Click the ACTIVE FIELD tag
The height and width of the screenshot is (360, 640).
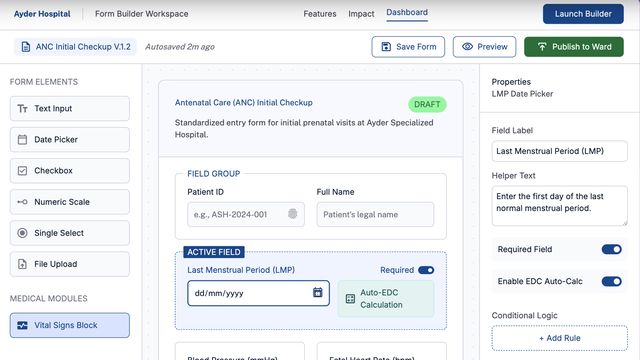[214, 252]
